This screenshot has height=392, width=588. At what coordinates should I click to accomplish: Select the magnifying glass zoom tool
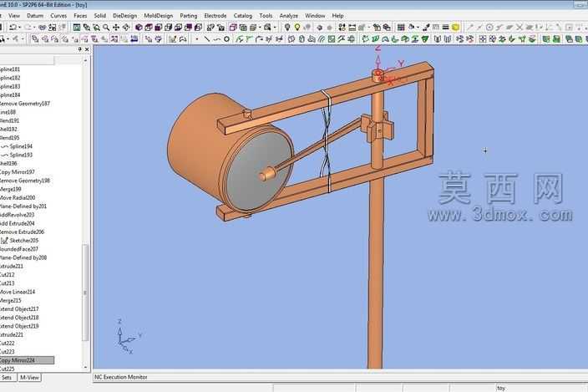tap(106, 28)
